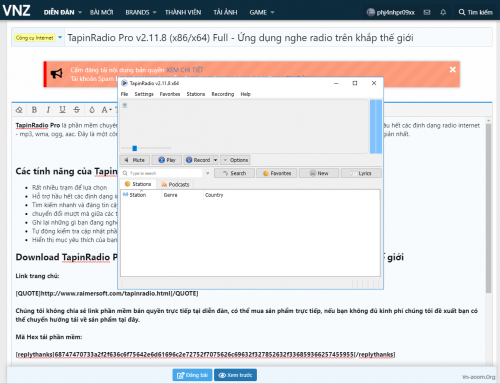Open THÀNH VIÊN page
500x384 pixels.
tap(183, 12)
